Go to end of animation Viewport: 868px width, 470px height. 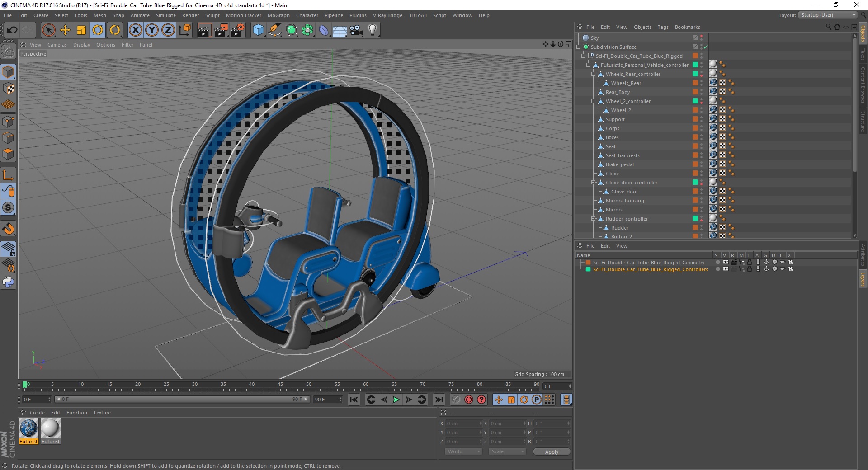click(439, 399)
